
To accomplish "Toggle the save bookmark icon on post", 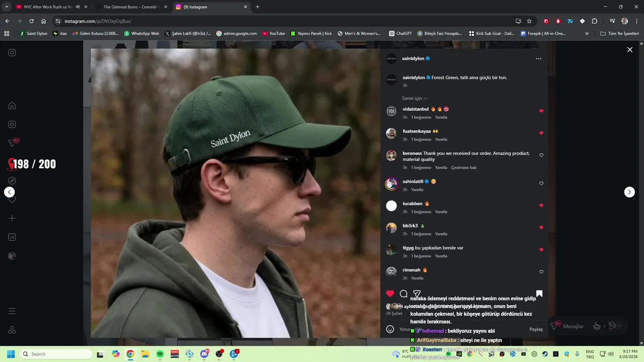I will click(x=539, y=294).
